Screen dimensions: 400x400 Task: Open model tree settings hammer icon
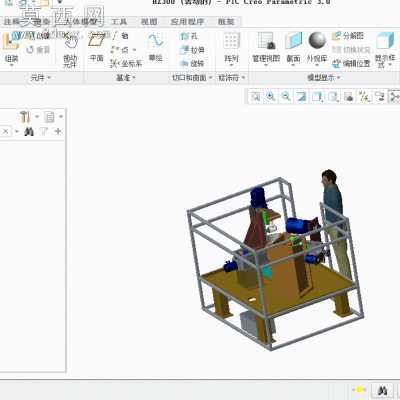click(25, 117)
